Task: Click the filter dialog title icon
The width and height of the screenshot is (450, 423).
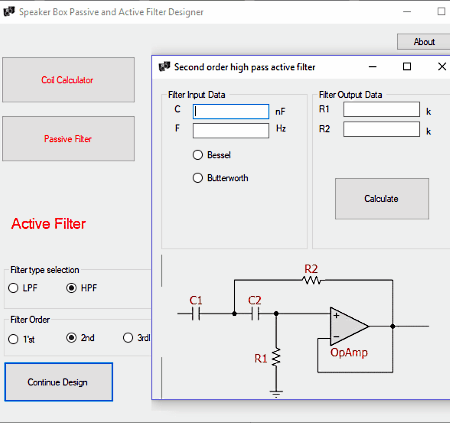Action: (164, 67)
